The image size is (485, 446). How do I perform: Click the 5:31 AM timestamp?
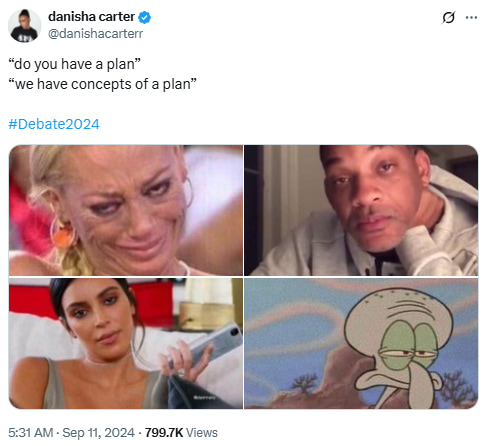coord(31,433)
